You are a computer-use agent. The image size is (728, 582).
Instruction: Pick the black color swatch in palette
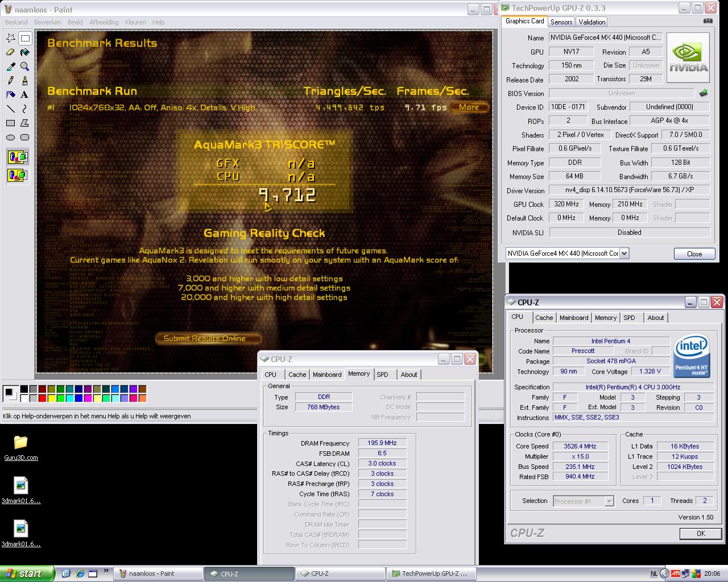(24, 389)
